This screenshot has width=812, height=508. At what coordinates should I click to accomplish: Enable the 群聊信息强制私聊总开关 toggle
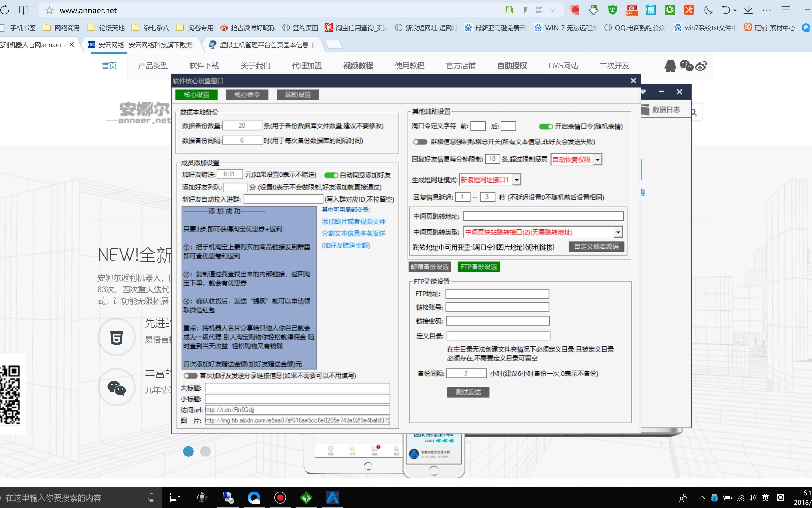[420, 142]
